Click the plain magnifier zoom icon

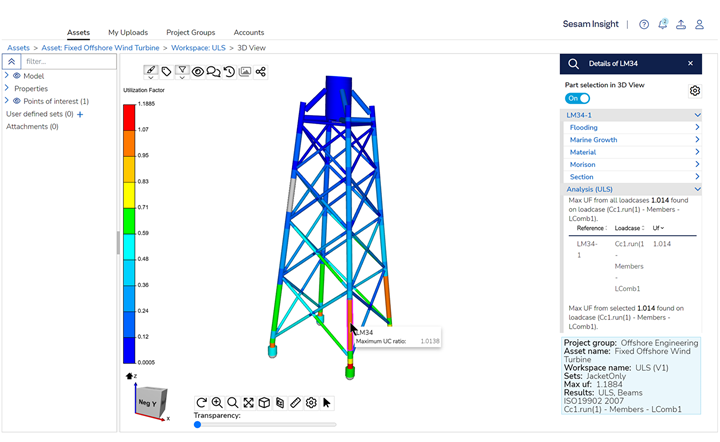coord(233,403)
